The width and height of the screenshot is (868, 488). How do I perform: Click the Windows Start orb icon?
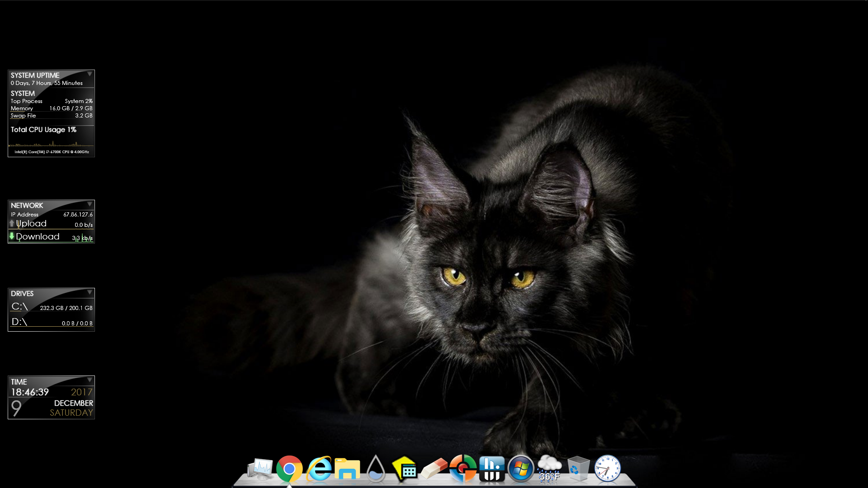[521, 469]
